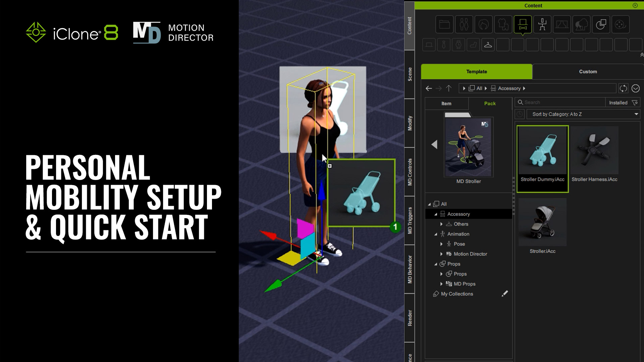Switch to the Custom tab
The width and height of the screenshot is (644, 362).
(588, 71)
